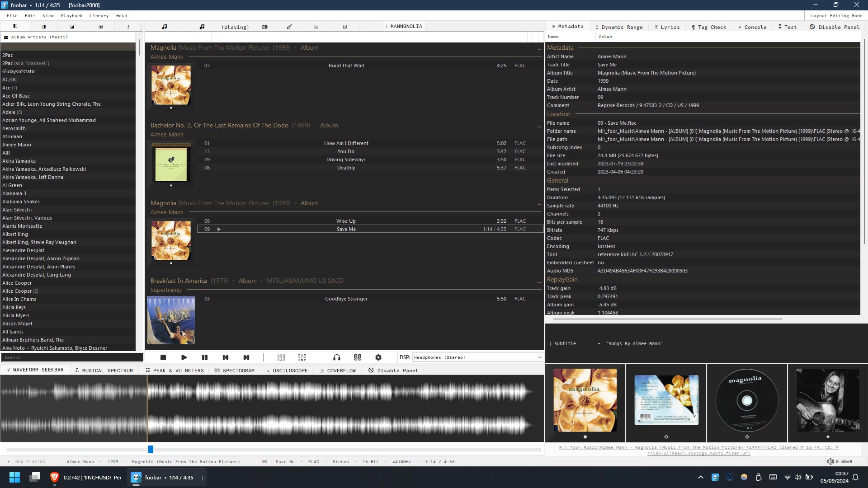Switch to the Dynamic Range tab
868x488 pixels.
point(619,27)
